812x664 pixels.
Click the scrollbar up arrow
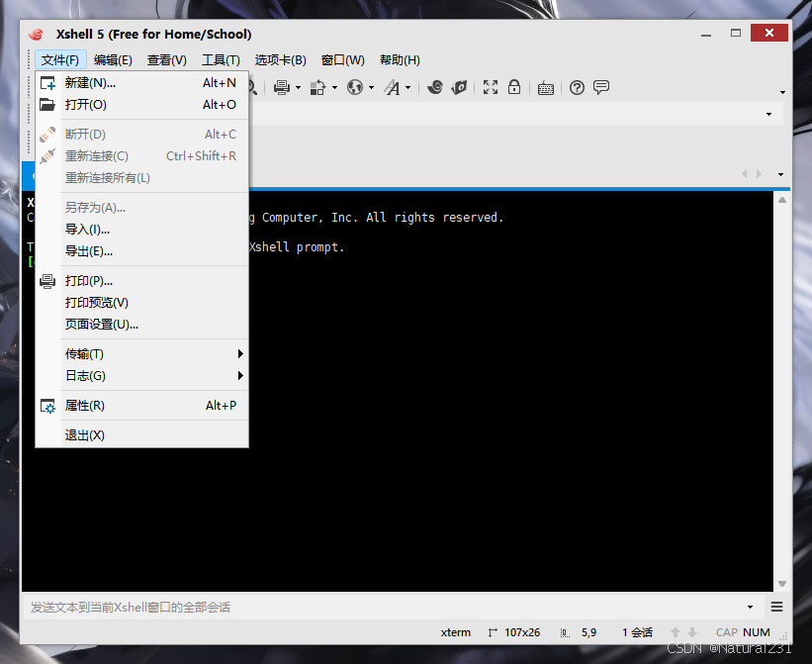pyautogui.click(x=782, y=200)
